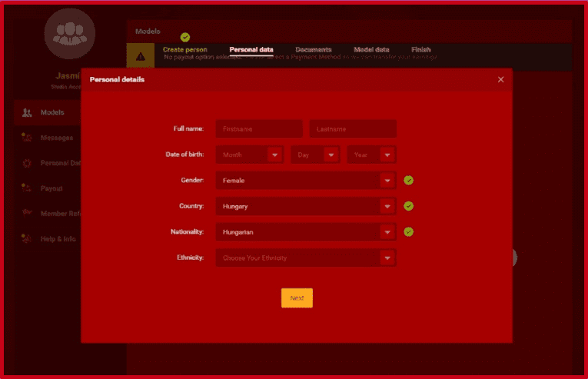
Task: Open the Choose Your Ethnicity dropdown
Action: pyautogui.click(x=306, y=258)
